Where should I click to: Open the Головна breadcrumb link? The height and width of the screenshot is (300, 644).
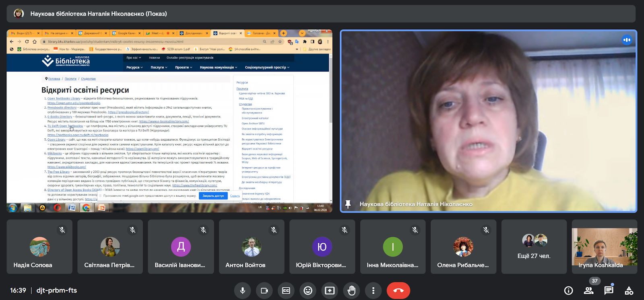click(54, 79)
